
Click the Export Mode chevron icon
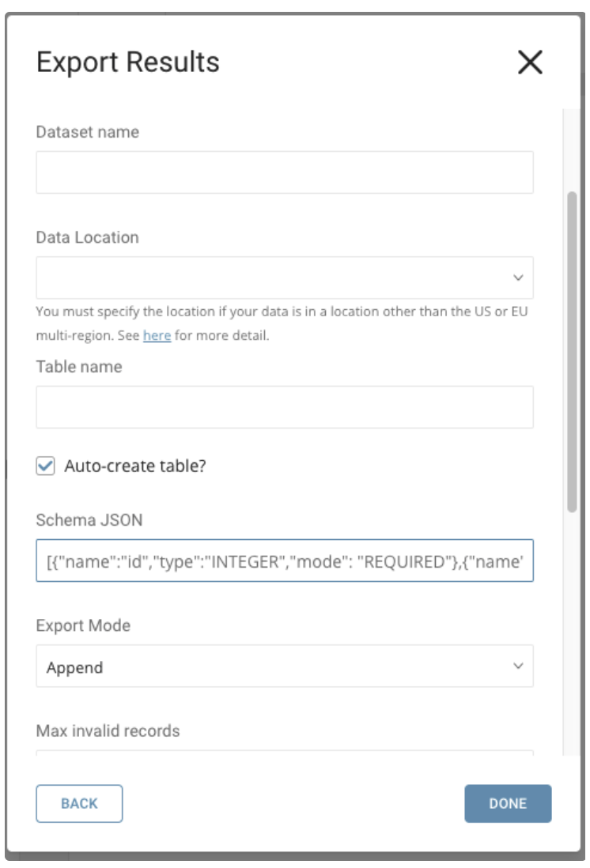pos(518,666)
